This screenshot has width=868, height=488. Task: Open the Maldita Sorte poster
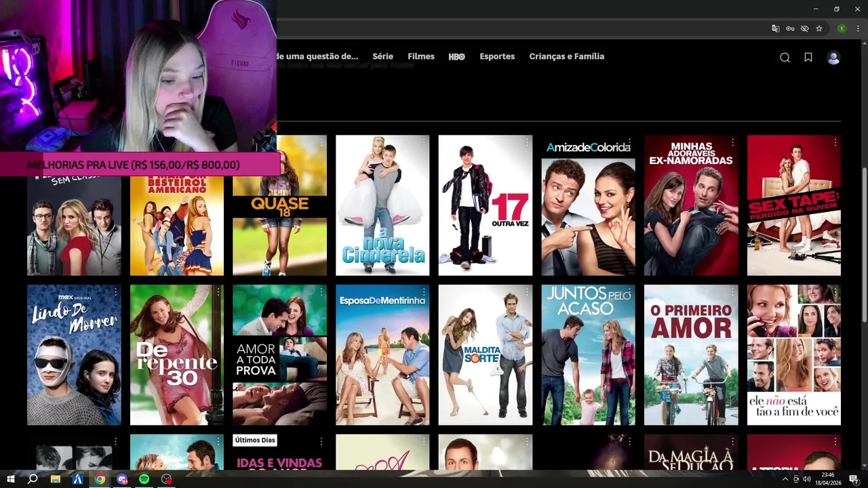pos(486,354)
